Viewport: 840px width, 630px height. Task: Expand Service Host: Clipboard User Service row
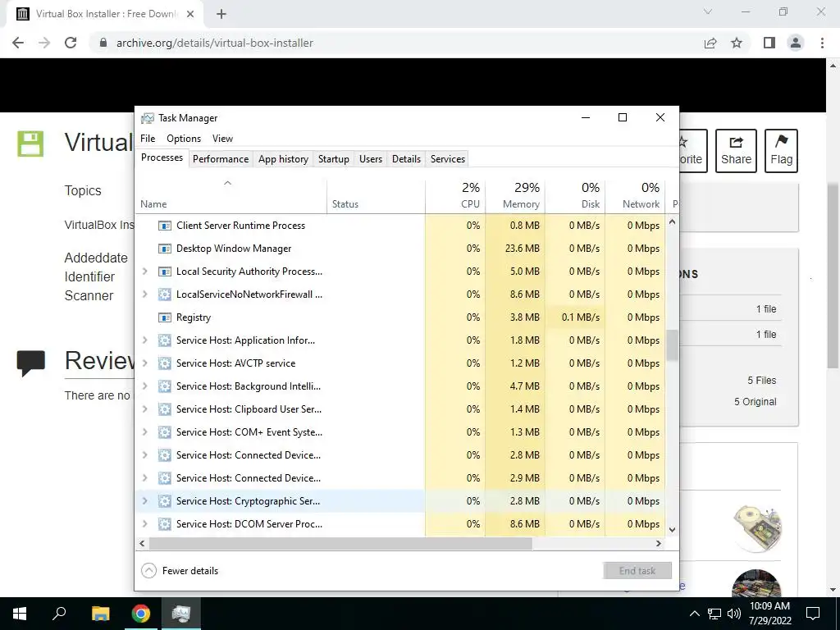point(144,409)
